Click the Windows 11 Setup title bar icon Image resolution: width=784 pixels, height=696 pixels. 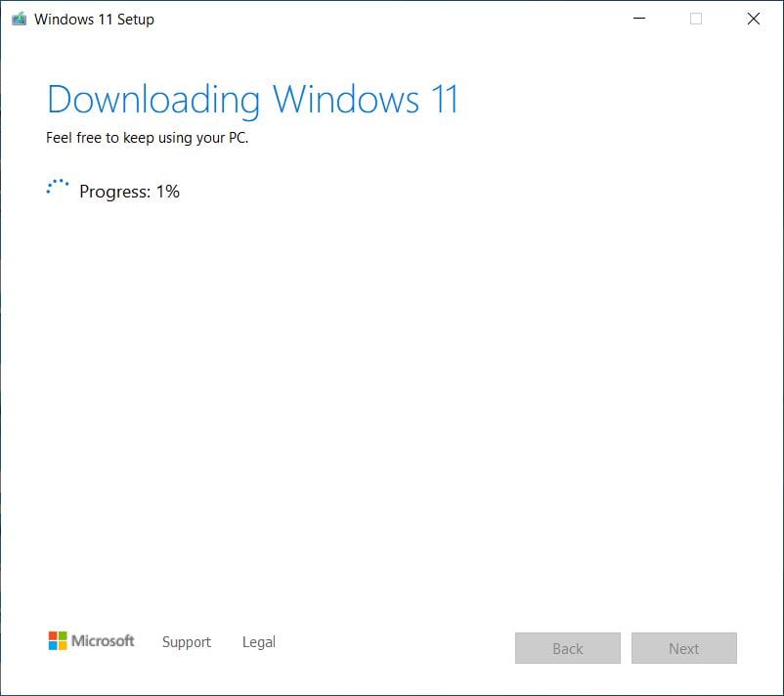click(19, 19)
